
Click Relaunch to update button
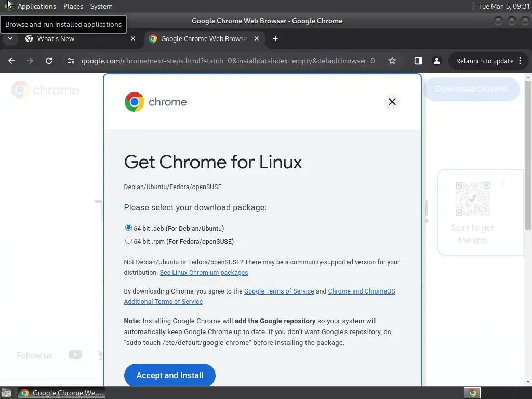click(485, 61)
